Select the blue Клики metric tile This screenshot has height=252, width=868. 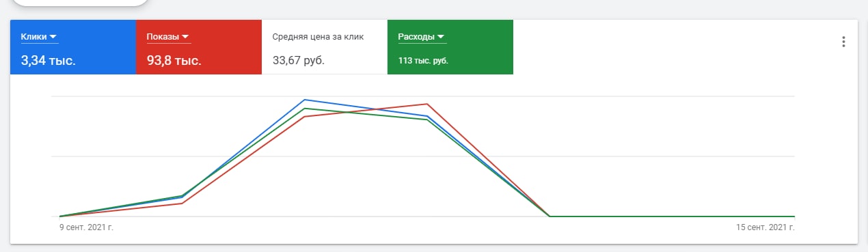(x=73, y=46)
